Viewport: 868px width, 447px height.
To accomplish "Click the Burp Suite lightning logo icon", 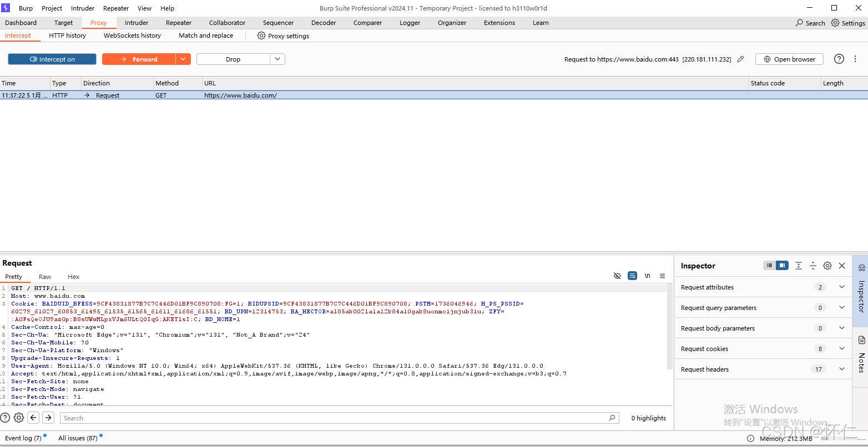I will point(6,8).
